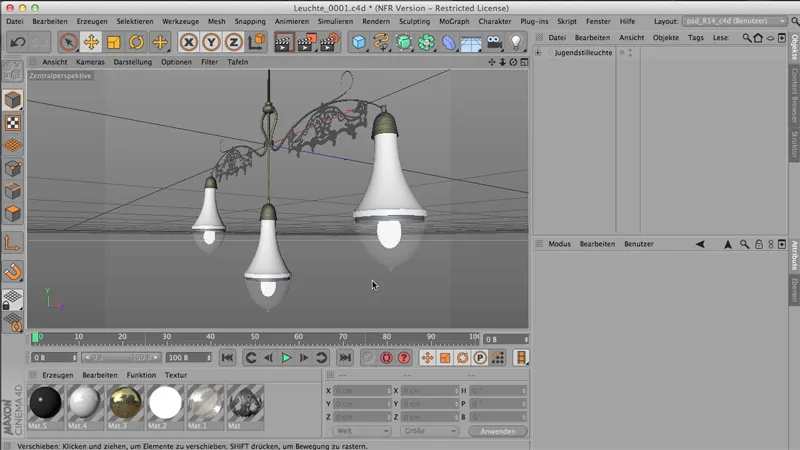Open the Attribute manager Modus menu
The height and width of the screenshot is (450, 800).
(559, 244)
